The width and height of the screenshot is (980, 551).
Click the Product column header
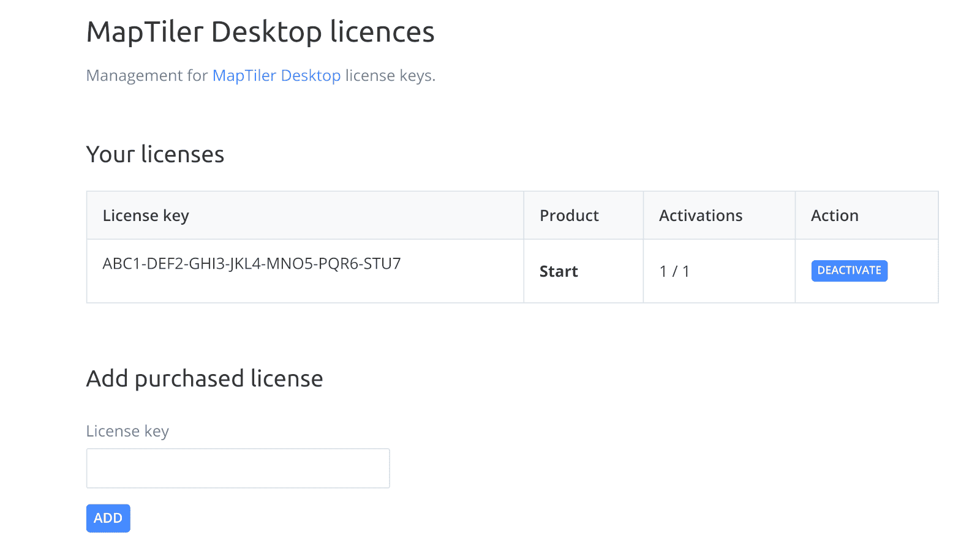pos(569,215)
